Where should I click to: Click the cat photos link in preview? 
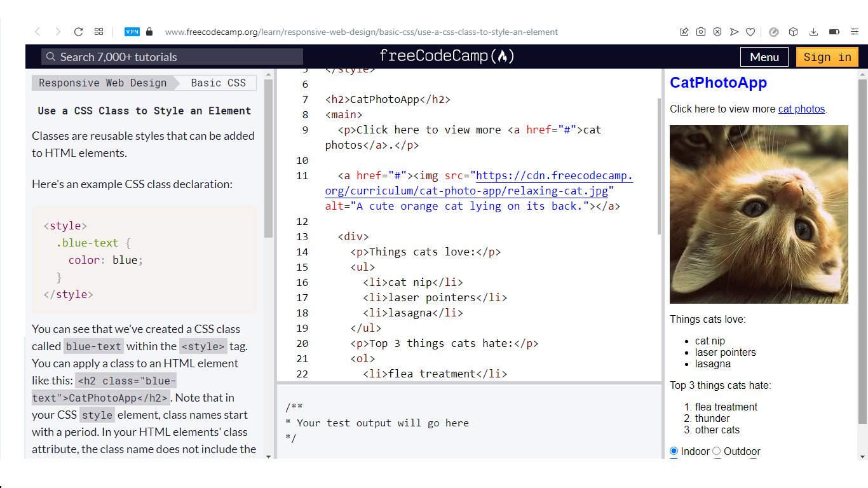801,109
